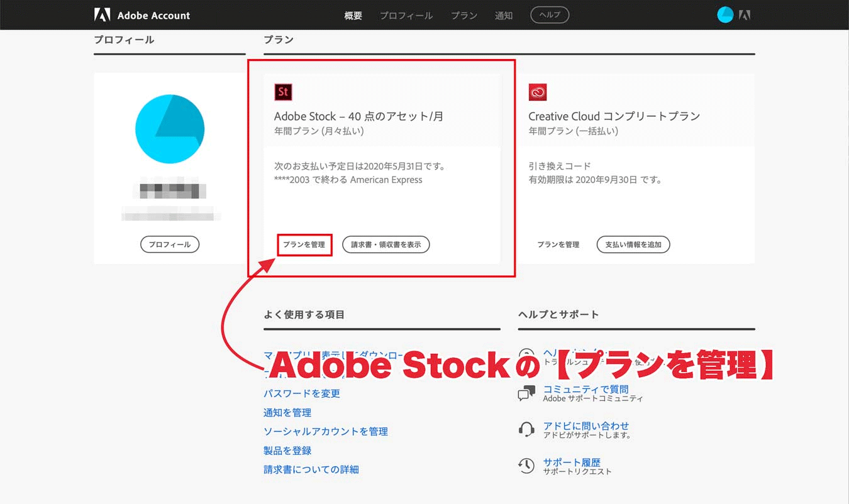This screenshot has width=849, height=504.
Task: Stay on the 概要 tab
Action: point(353,15)
